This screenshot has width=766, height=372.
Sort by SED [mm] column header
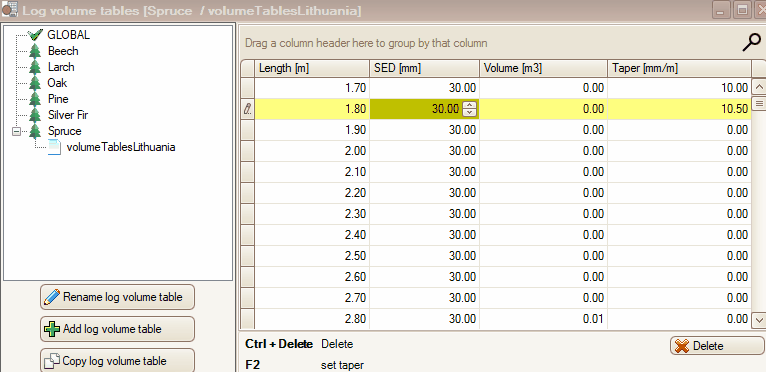[424, 68]
